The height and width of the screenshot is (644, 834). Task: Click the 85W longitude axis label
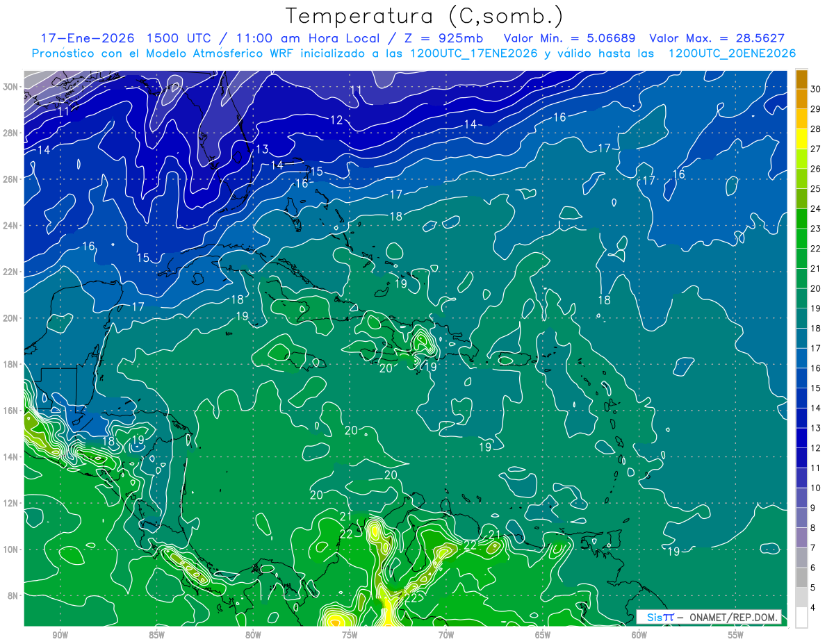click(x=156, y=636)
